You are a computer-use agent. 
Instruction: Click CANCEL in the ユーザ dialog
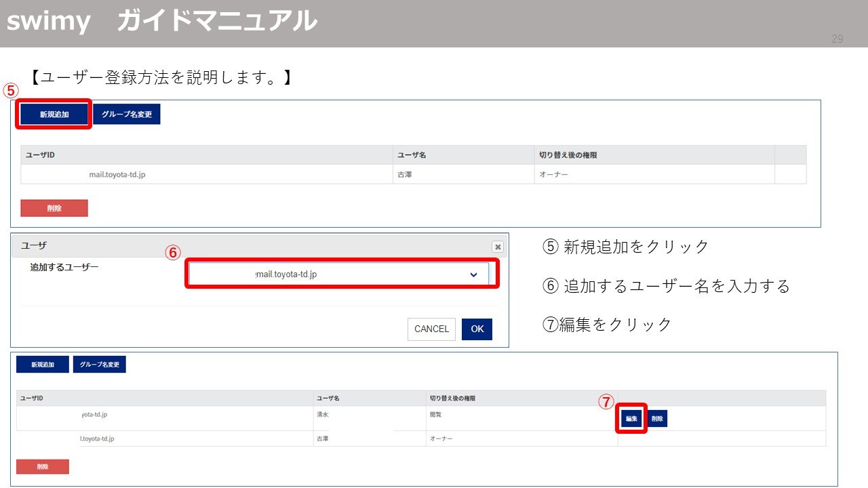431,329
